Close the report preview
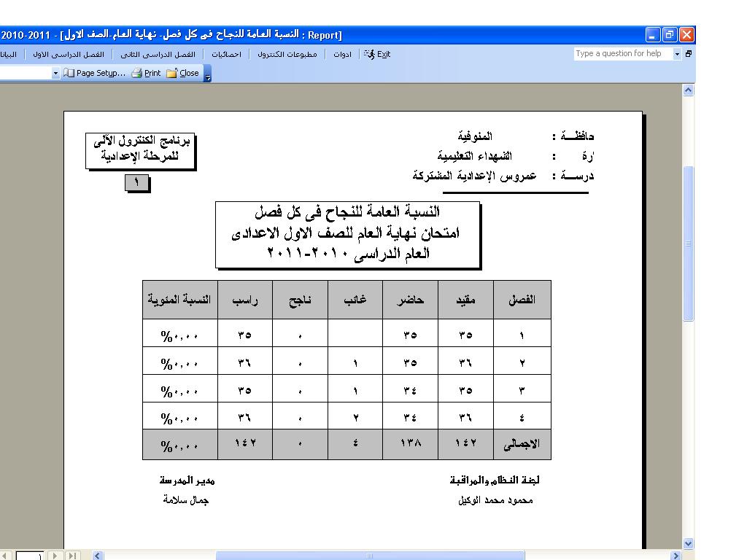Viewport: 747px width, 560px height. click(x=183, y=73)
